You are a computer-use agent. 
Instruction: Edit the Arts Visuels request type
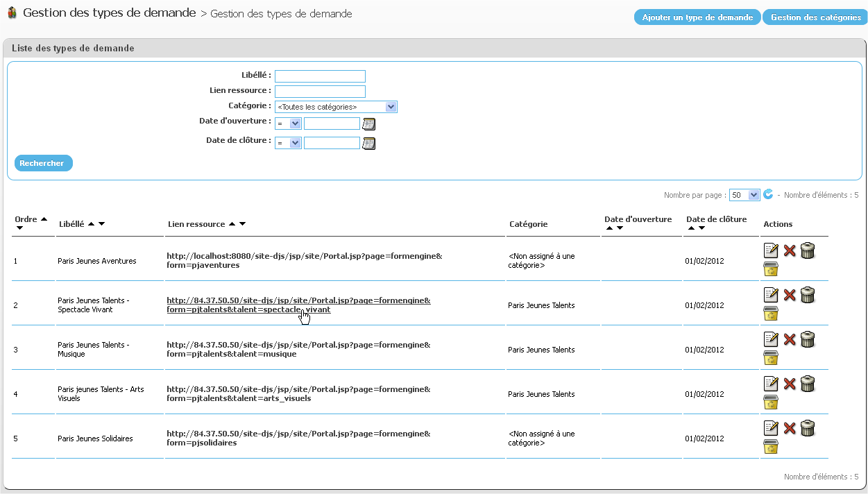point(771,384)
